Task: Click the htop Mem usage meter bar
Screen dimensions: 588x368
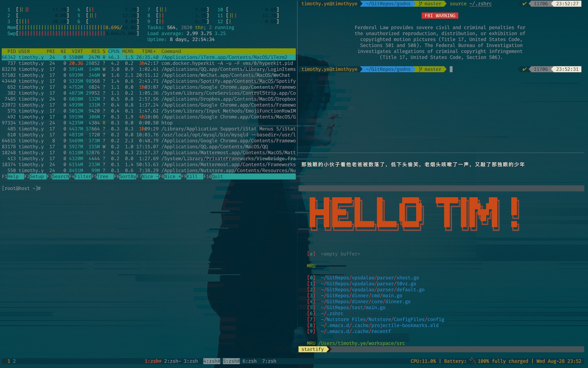Action: [73, 28]
